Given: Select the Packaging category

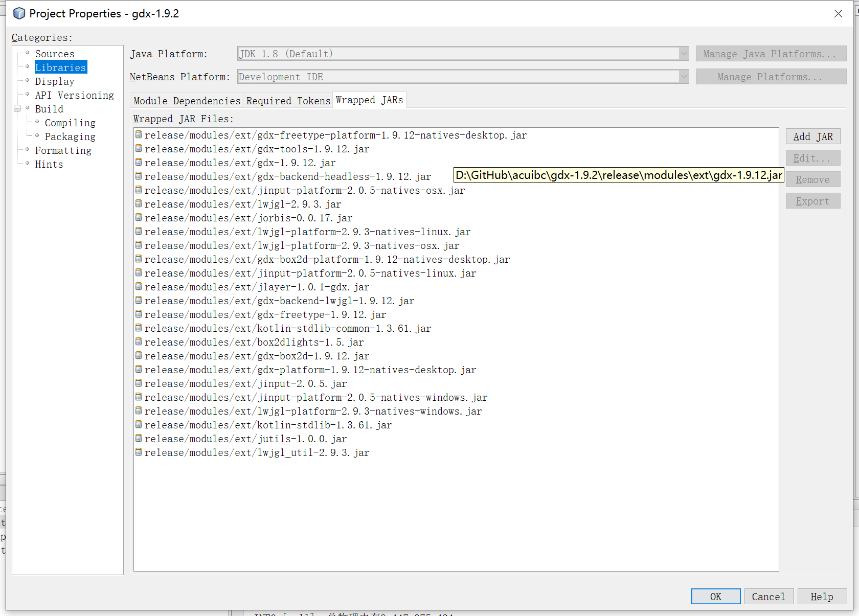Looking at the screenshot, I should (70, 136).
